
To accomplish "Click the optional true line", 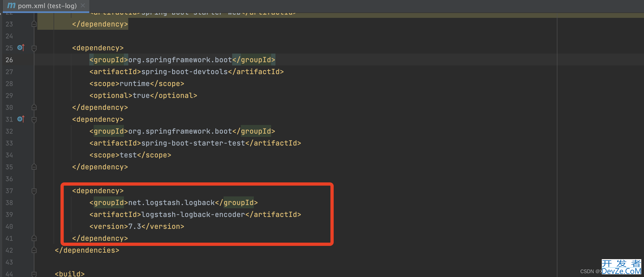I will click(x=143, y=95).
